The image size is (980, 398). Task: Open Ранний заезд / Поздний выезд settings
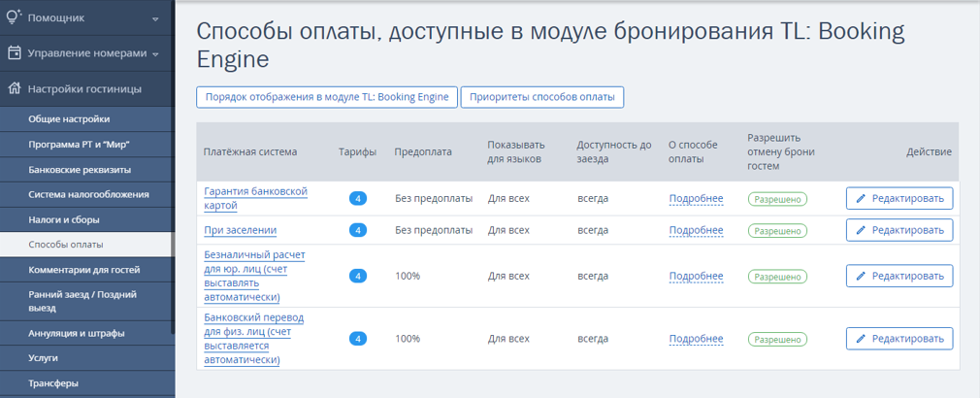(x=85, y=301)
